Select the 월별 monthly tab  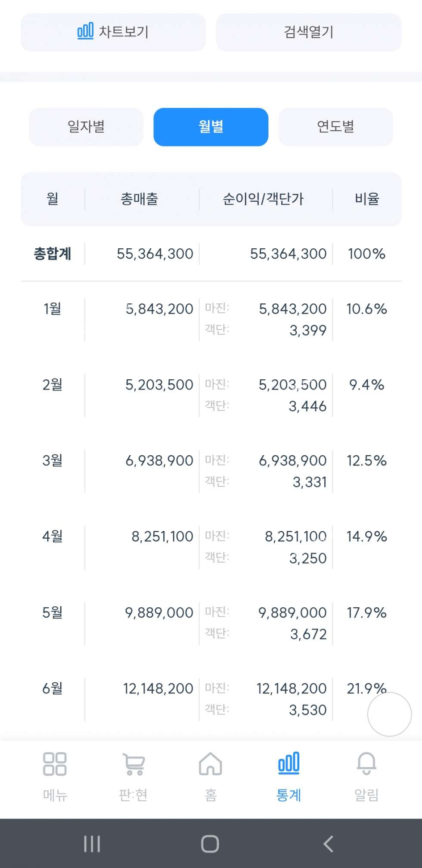click(x=211, y=127)
